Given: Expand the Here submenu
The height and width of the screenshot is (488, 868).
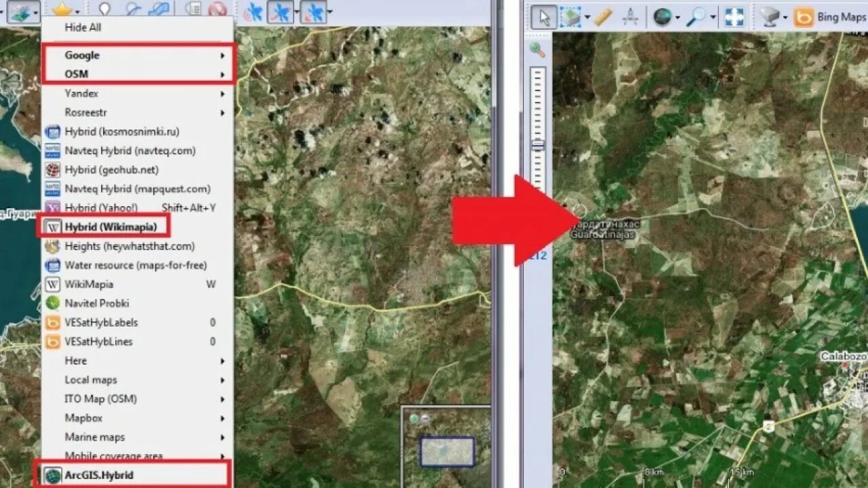Looking at the screenshot, I should pos(138,361).
